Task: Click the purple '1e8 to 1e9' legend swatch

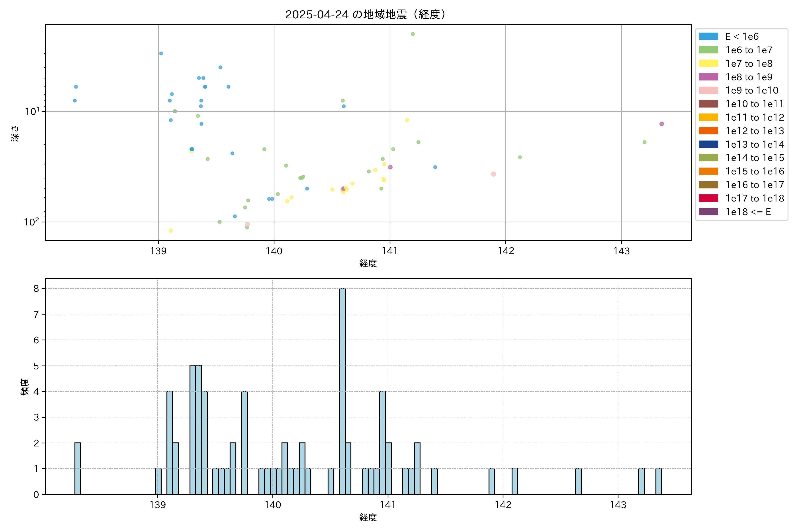Action: click(x=708, y=77)
